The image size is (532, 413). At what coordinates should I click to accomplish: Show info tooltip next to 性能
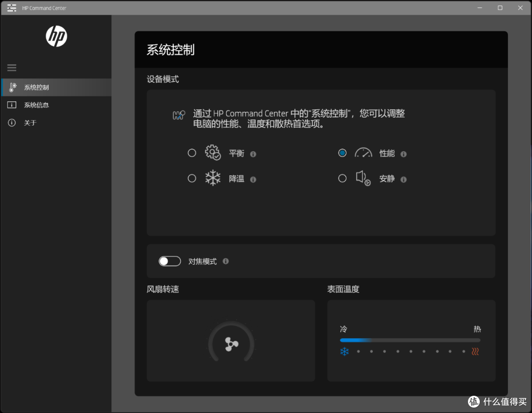point(403,154)
